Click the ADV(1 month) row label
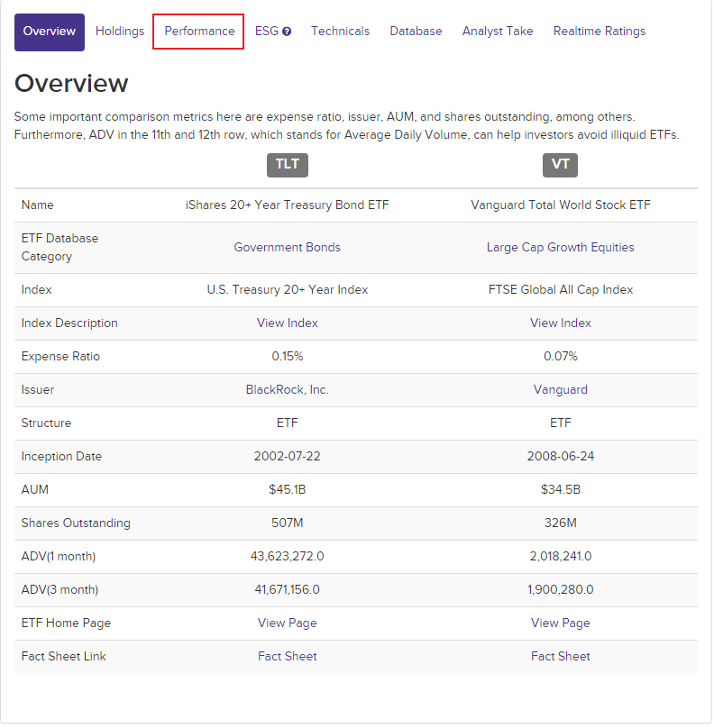The height and width of the screenshot is (728, 714). click(x=59, y=557)
